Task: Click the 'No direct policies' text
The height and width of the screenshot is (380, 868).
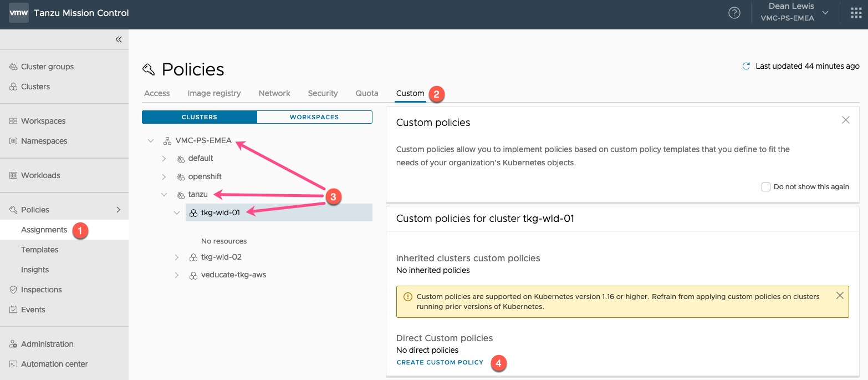Action: tap(427, 350)
